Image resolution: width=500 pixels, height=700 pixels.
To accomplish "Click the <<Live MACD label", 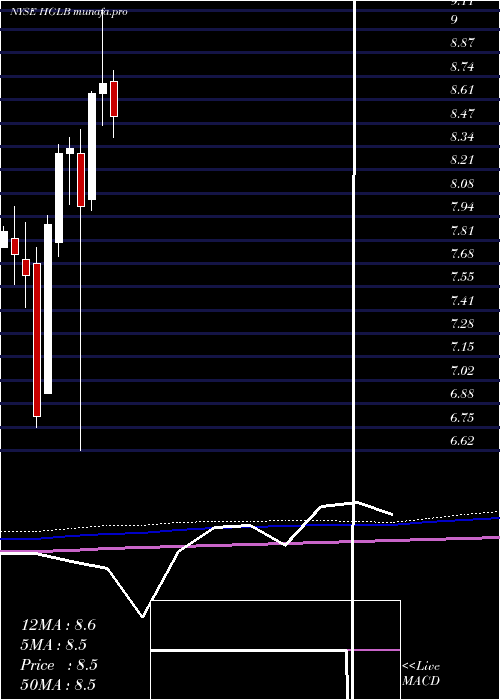I will (421, 673).
